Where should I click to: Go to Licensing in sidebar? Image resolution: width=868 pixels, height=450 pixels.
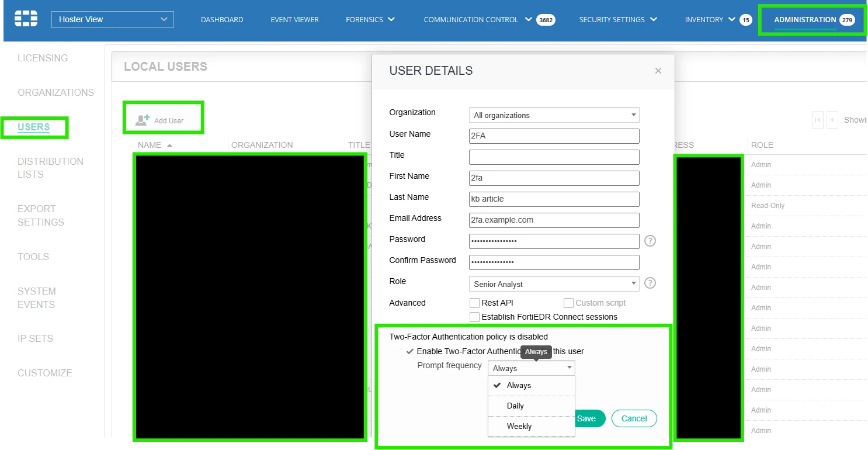[43, 58]
